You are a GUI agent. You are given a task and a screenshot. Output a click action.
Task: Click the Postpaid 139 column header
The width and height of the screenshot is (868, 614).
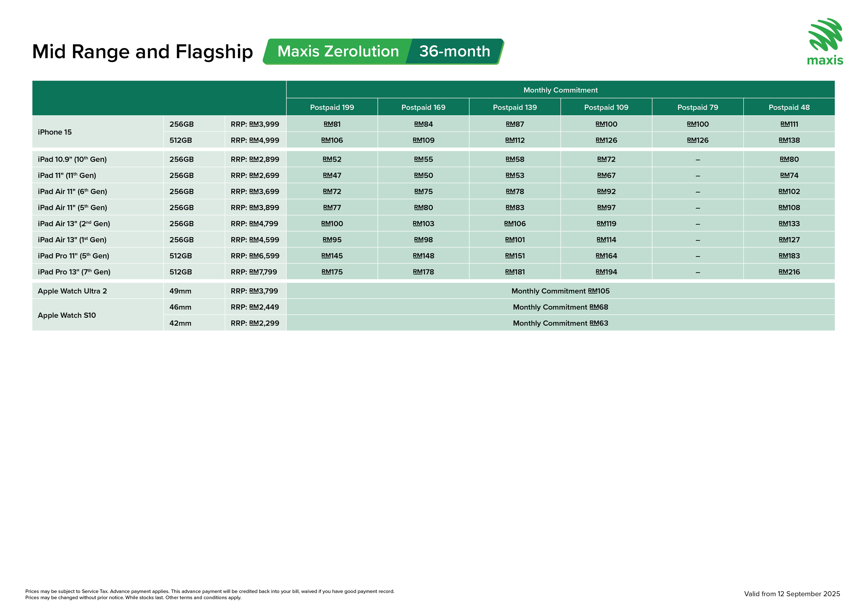(515, 107)
